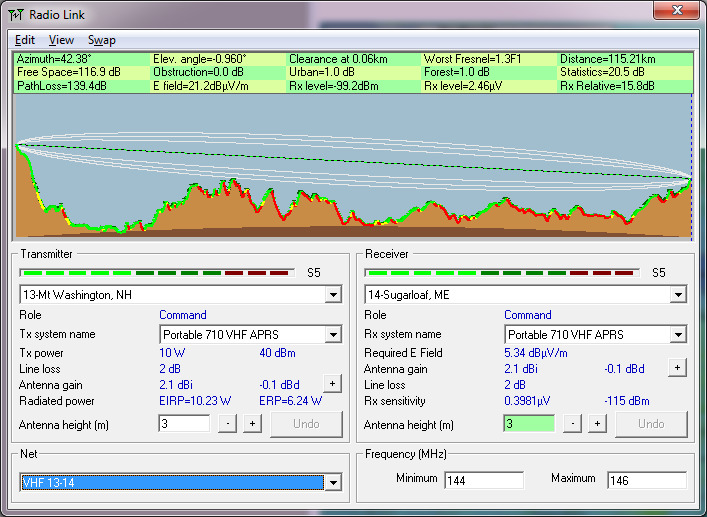This screenshot has height=517, width=707.
Task: Click the transmitter antenna gain plus button
Action: coord(332,384)
